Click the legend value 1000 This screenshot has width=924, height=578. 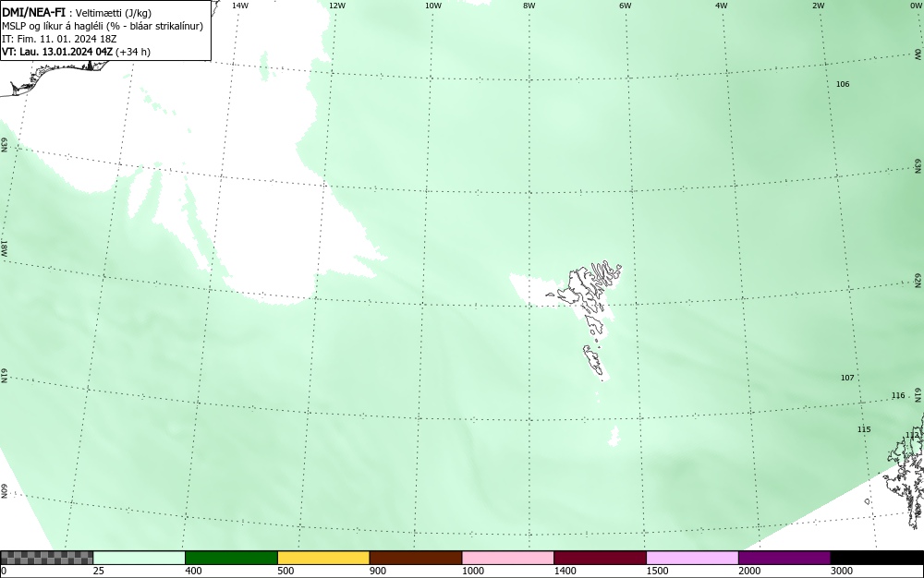click(x=472, y=571)
